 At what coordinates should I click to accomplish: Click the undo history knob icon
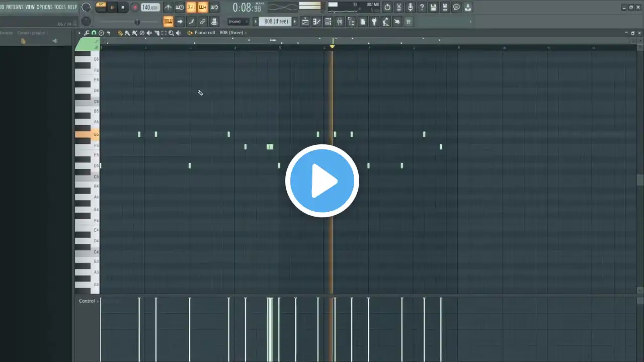[387, 8]
